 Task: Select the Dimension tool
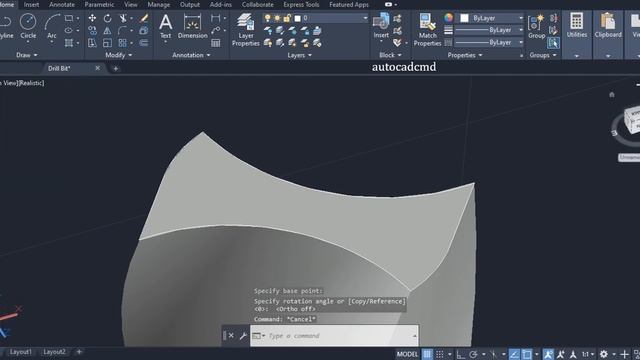pos(193,26)
